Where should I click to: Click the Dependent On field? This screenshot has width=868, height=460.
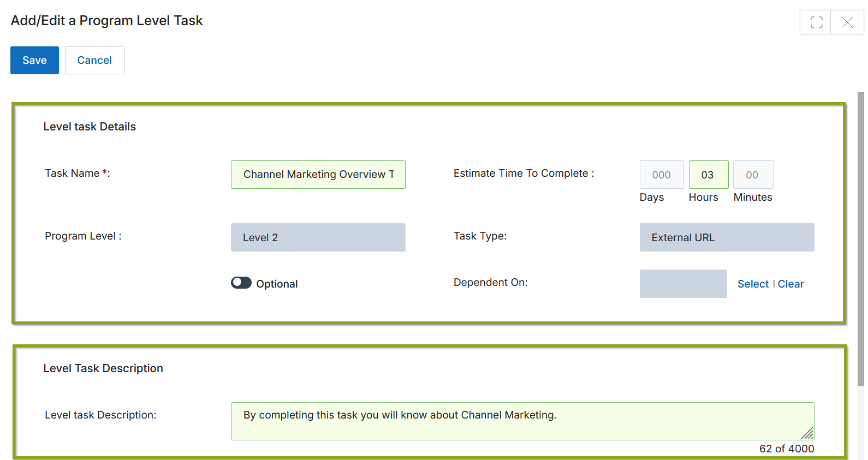(x=683, y=284)
